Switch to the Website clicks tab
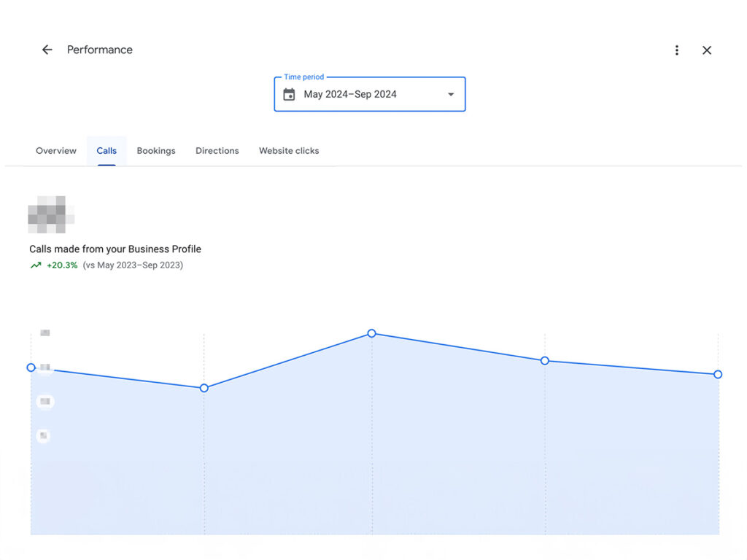This screenshot has width=747, height=560. [289, 151]
